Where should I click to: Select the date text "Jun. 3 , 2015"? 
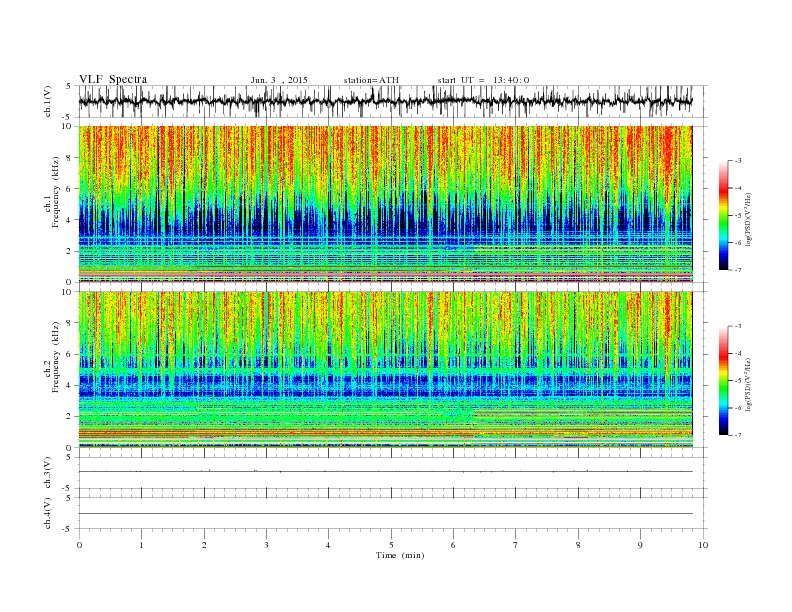279,80
